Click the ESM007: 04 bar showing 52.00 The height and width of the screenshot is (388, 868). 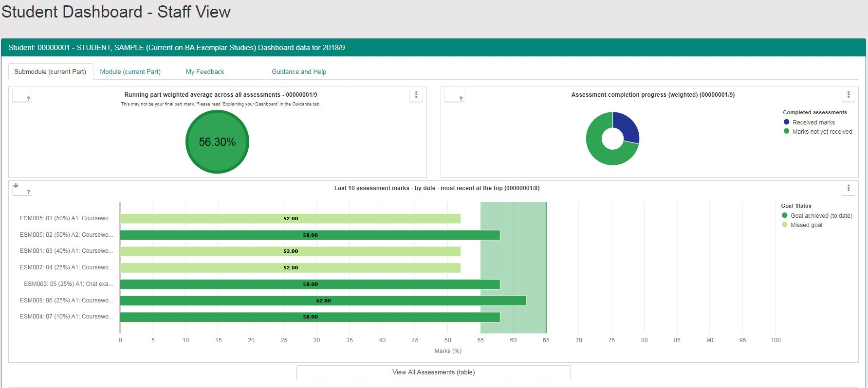pos(290,268)
